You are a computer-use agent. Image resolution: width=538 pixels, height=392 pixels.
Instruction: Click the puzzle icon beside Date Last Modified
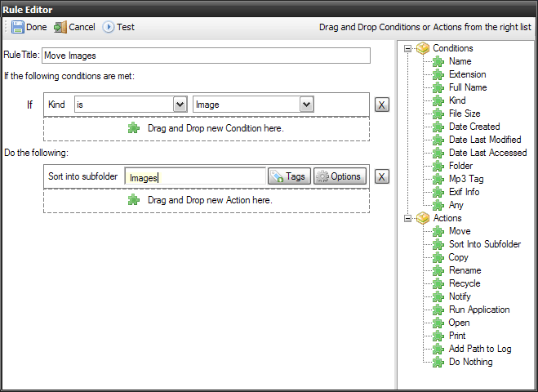tap(438, 140)
